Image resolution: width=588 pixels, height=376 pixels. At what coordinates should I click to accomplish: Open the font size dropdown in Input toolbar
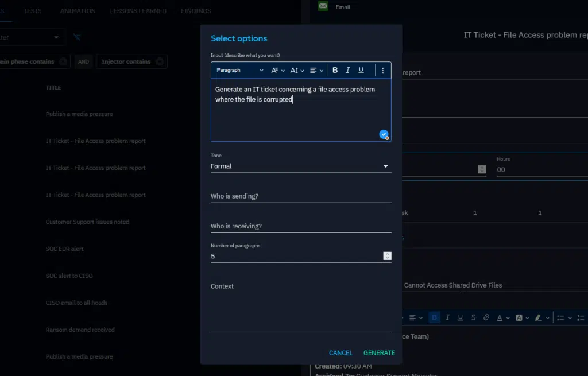click(x=297, y=70)
